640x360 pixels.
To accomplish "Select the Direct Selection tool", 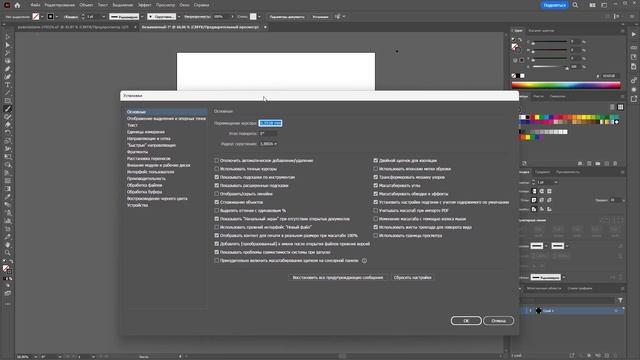I will click(8, 45).
